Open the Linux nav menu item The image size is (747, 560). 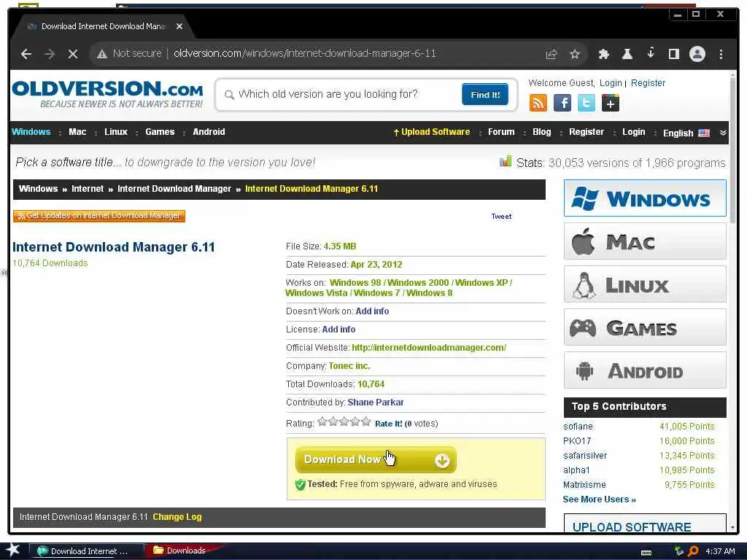coord(116,132)
